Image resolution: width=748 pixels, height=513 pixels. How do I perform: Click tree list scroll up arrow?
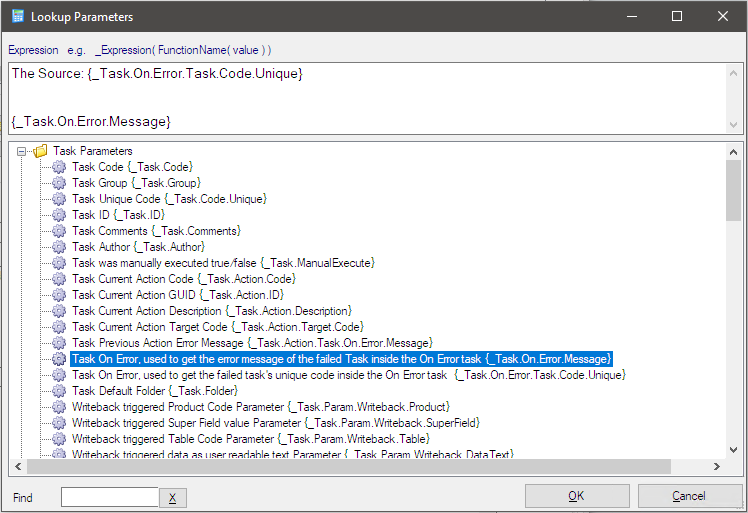click(734, 152)
